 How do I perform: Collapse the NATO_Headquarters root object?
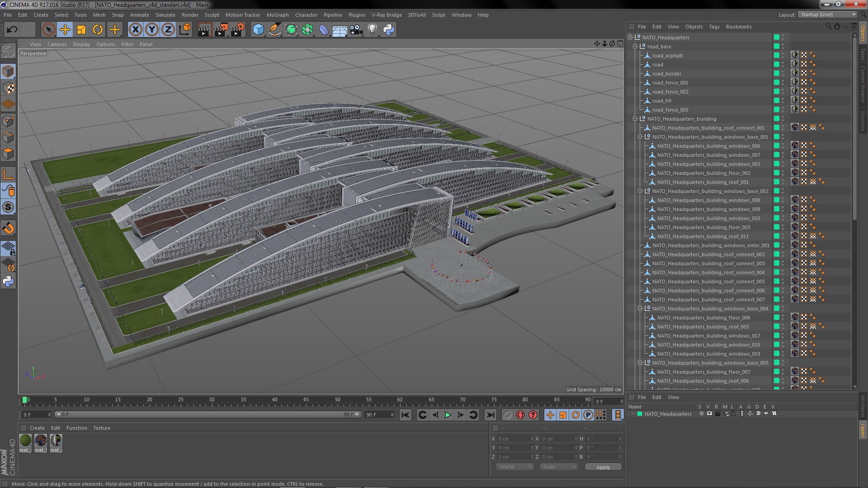[x=630, y=38]
